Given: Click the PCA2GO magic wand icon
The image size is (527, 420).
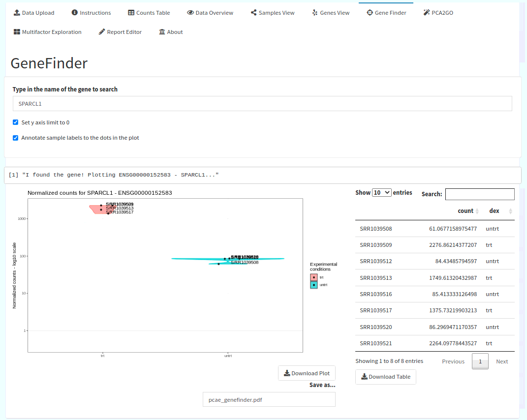Looking at the screenshot, I should (427, 12).
